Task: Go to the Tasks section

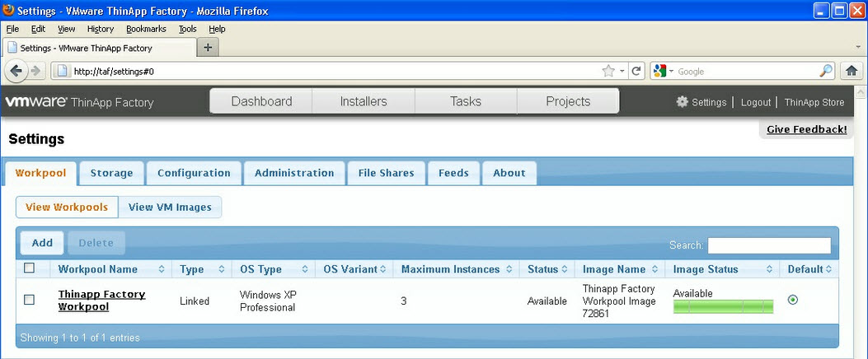Action: [x=466, y=101]
